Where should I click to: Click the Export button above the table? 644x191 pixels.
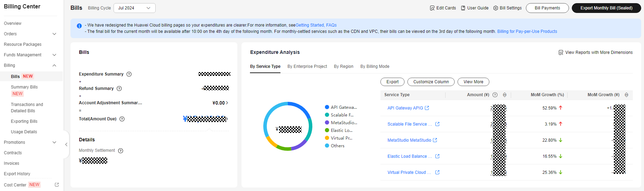[392, 82]
